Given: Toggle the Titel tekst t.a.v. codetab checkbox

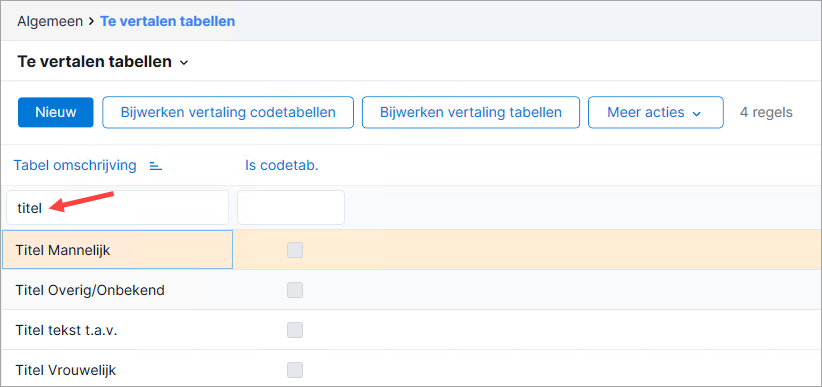Looking at the screenshot, I should click(295, 330).
